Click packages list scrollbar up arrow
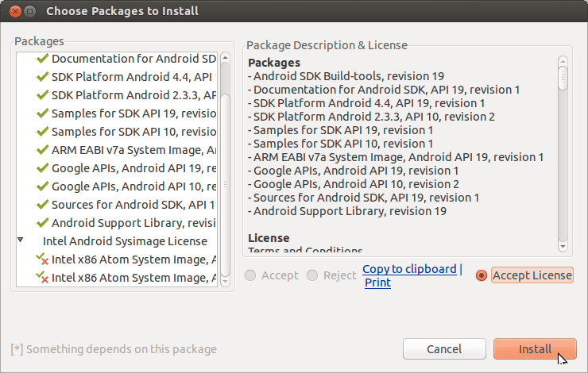 pyautogui.click(x=225, y=57)
